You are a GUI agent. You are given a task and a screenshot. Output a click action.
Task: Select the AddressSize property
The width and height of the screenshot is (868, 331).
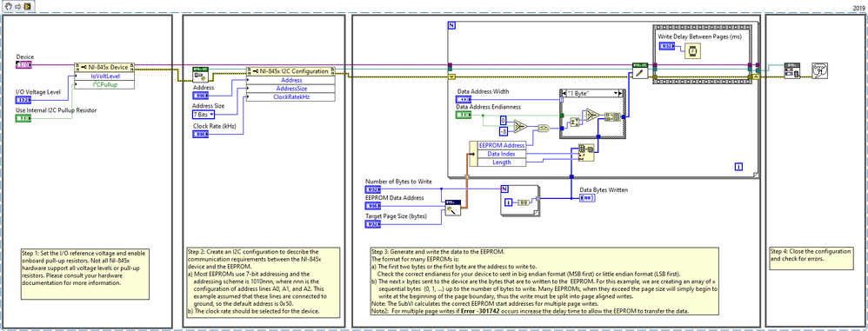tap(290, 89)
